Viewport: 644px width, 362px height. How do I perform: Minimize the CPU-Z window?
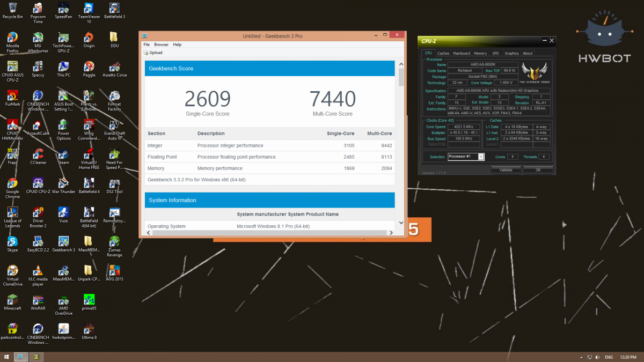543,40
